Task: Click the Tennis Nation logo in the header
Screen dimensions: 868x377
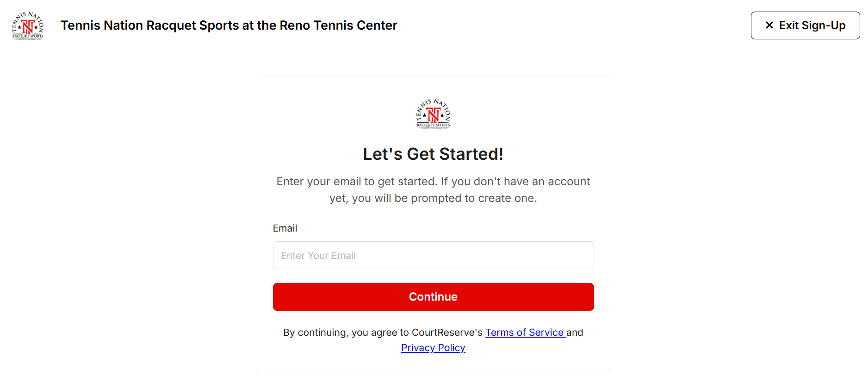Action: point(28,25)
